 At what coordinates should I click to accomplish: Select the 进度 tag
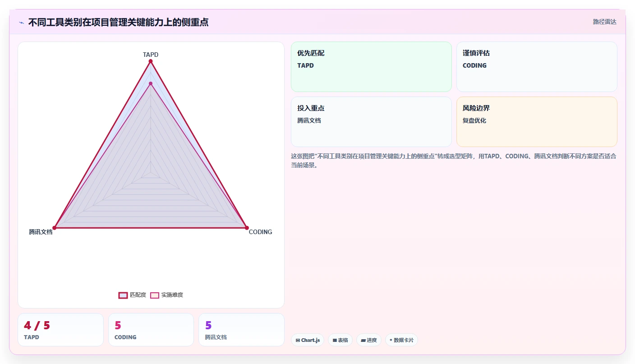click(369, 340)
